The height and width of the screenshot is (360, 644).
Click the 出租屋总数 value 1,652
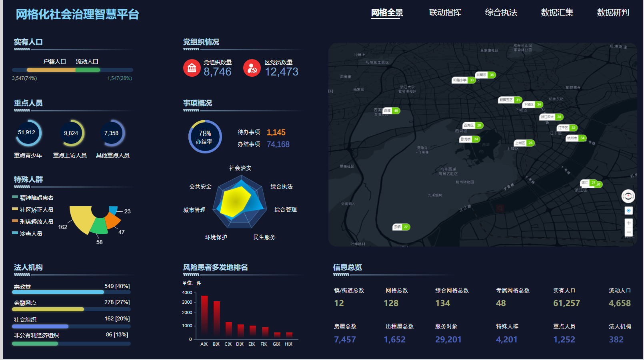point(394,340)
